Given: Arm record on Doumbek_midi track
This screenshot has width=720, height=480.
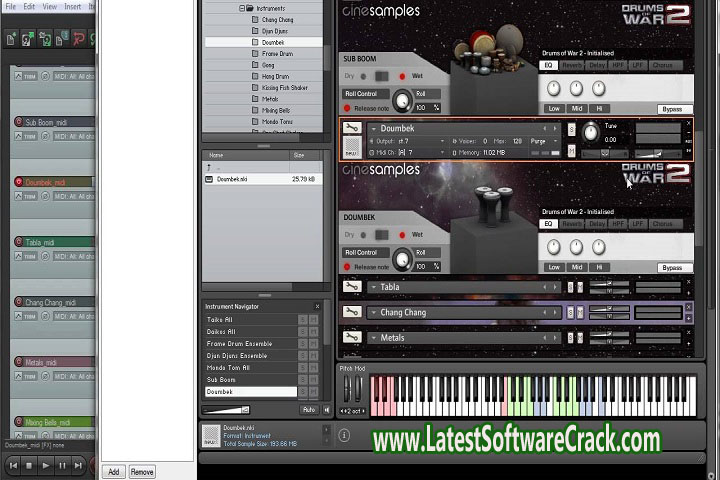Looking at the screenshot, I should 19,182.
